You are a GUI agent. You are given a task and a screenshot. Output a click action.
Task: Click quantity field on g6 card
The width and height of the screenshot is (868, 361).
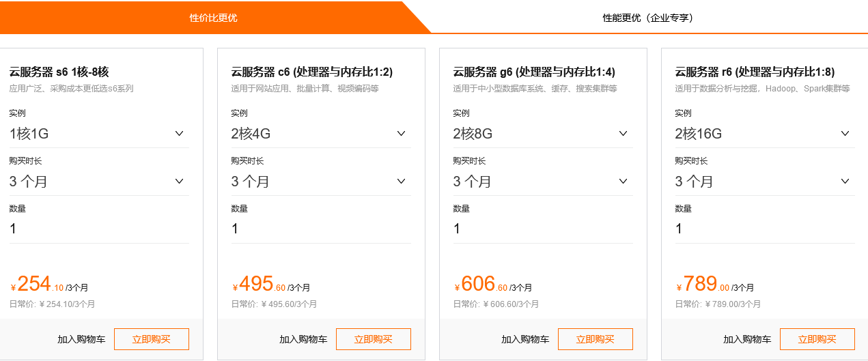pyautogui.click(x=543, y=229)
